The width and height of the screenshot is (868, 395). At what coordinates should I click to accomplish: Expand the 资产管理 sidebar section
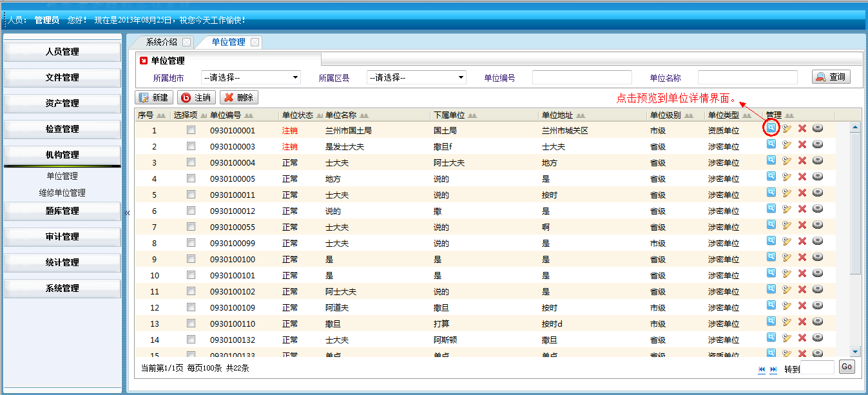63,103
